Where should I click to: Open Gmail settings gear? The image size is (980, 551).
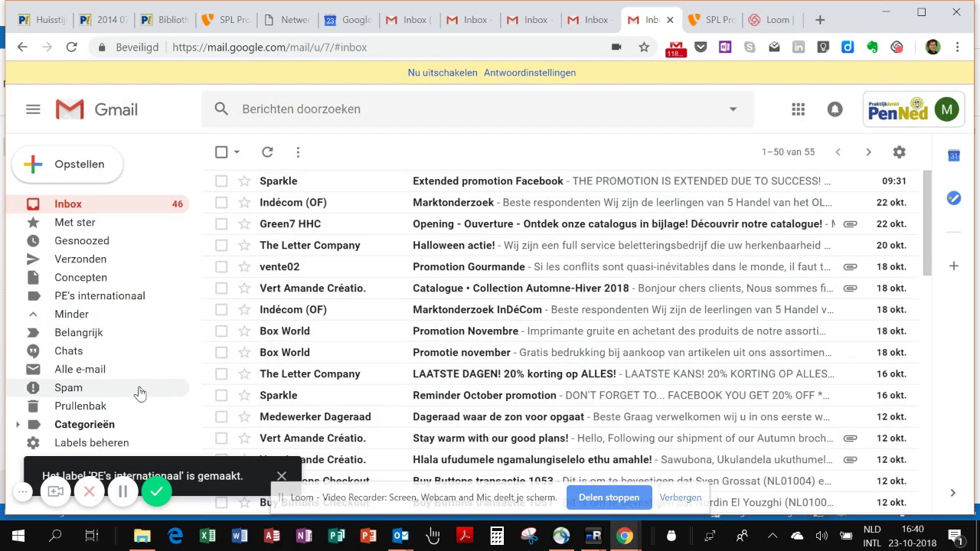click(x=899, y=152)
